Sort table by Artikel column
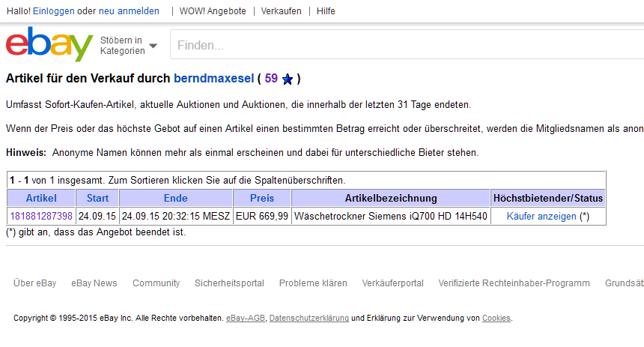This screenshot has height=347, width=644. pyautogui.click(x=41, y=198)
